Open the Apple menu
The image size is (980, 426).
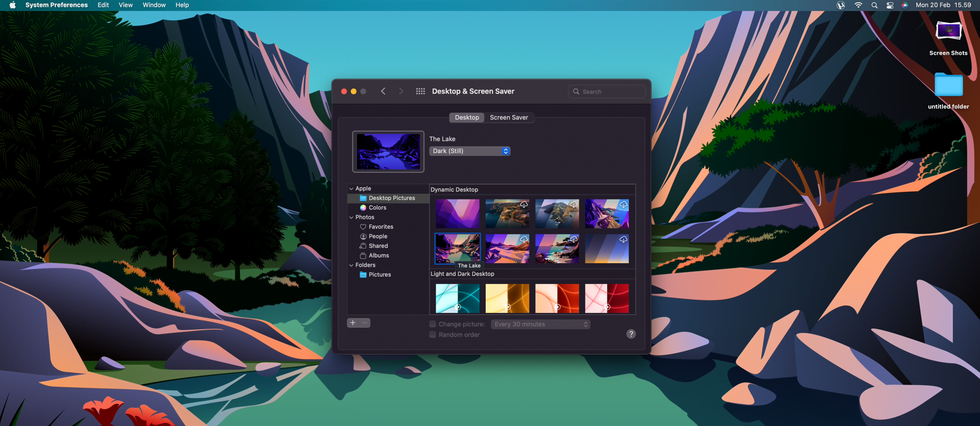point(13,5)
